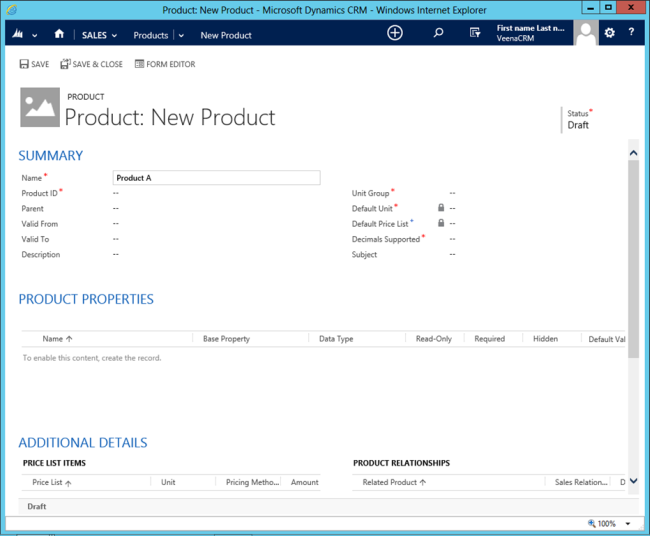Screen dimensions: 650x536
Task: Open the help question mark icon
Action: coord(631,32)
